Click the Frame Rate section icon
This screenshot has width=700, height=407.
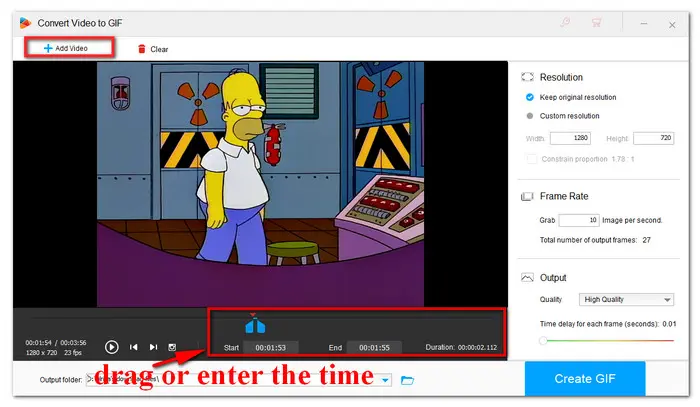[527, 196]
